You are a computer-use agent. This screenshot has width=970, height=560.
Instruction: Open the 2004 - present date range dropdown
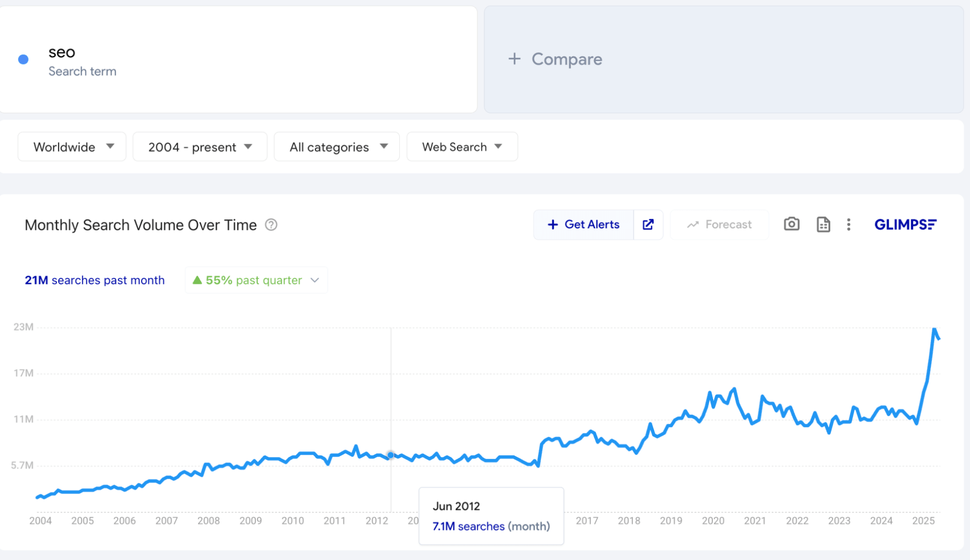200,147
